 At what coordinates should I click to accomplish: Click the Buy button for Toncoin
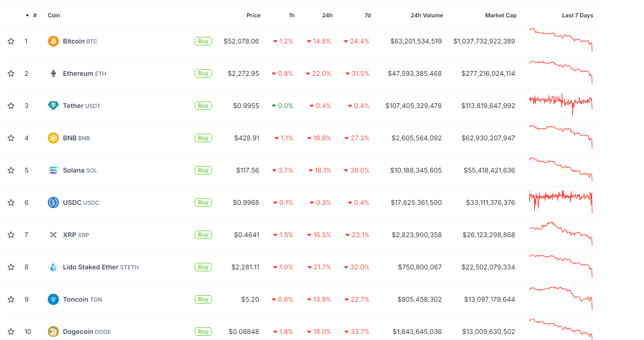coord(203,299)
